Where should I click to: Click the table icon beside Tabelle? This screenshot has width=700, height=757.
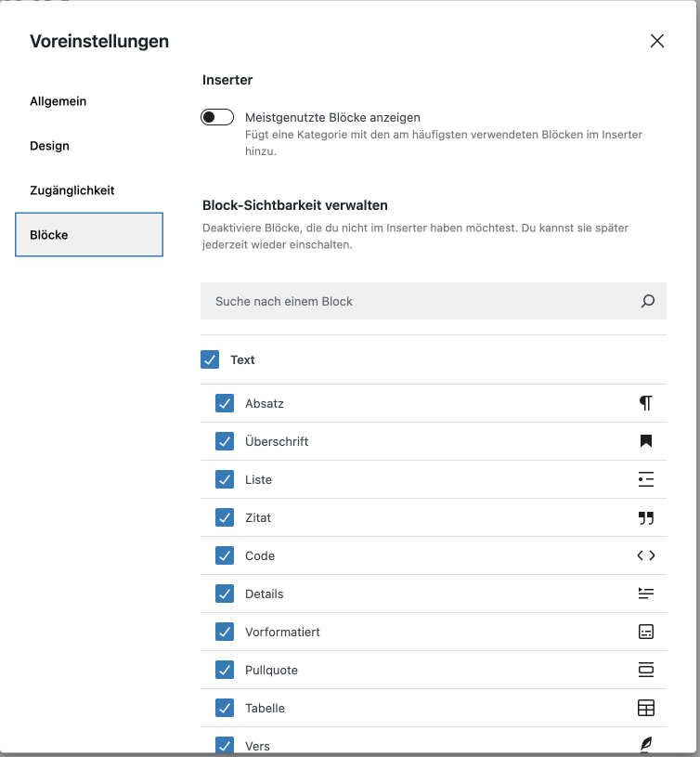[646, 708]
